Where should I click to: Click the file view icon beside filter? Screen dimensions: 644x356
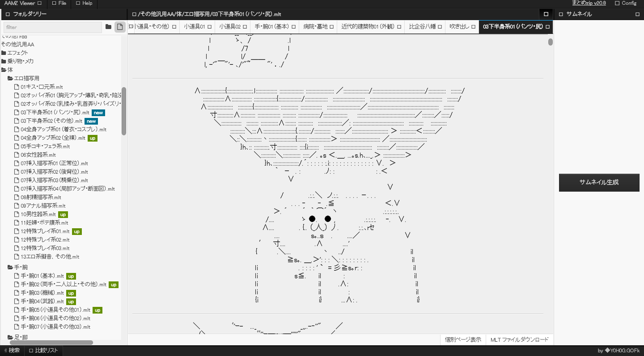click(120, 27)
